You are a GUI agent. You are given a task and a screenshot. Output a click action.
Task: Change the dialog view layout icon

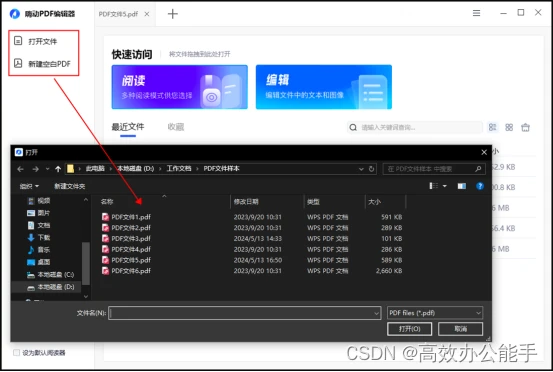click(433, 186)
